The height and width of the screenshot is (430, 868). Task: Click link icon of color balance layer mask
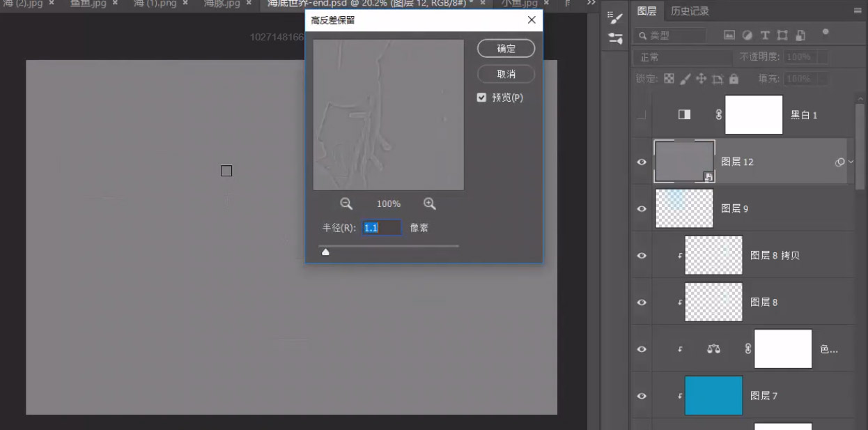[x=748, y=348]
